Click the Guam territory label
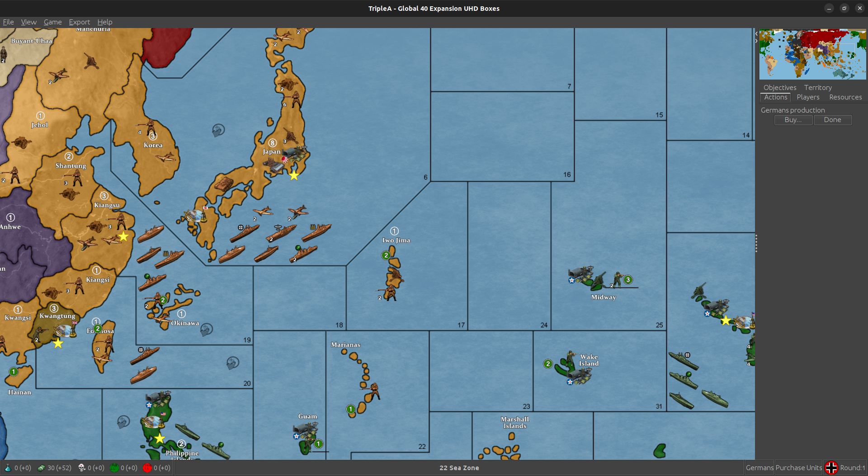The image size is (868, 476). pyautogui.click(x=307, y=416)
